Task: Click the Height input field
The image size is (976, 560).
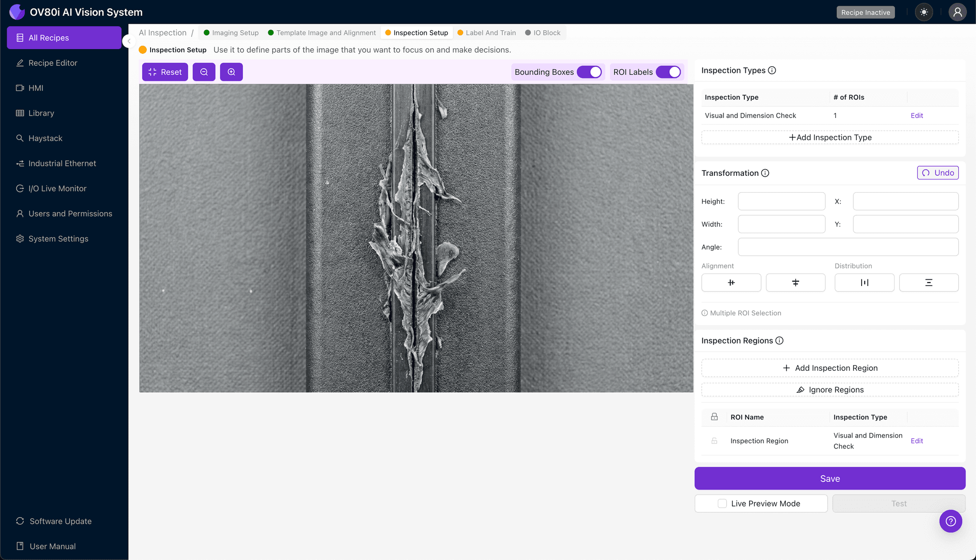Action: pos(782,201)
